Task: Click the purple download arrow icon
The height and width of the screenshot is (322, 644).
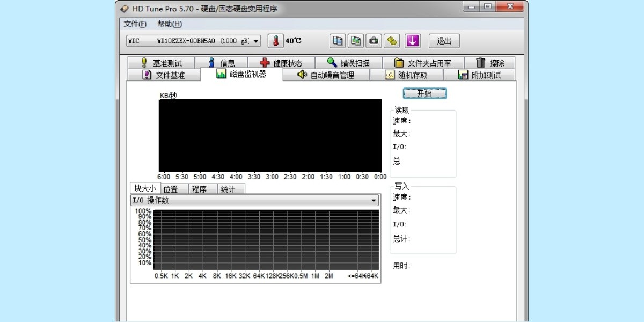Action: [412, 41]
